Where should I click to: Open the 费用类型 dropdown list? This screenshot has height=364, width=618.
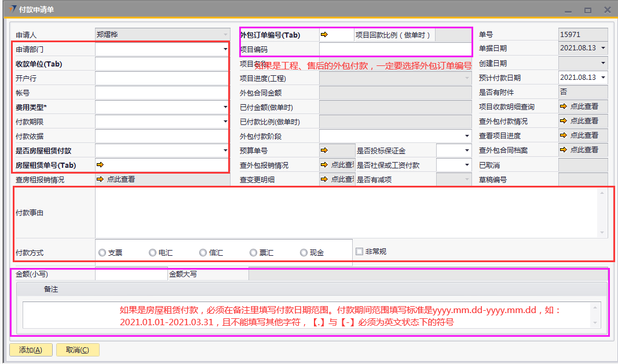tap(225, 107)
